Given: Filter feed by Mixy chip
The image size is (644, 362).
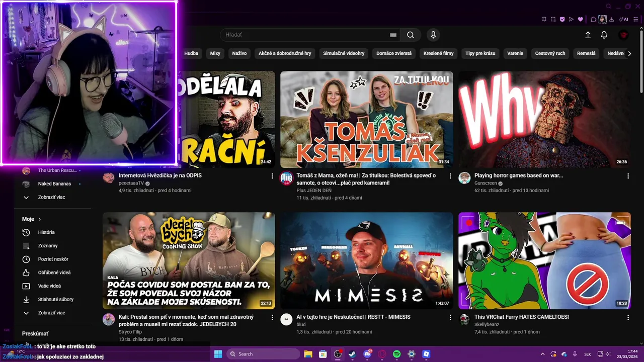Looking at the screenshot, I should pos(215,53).
